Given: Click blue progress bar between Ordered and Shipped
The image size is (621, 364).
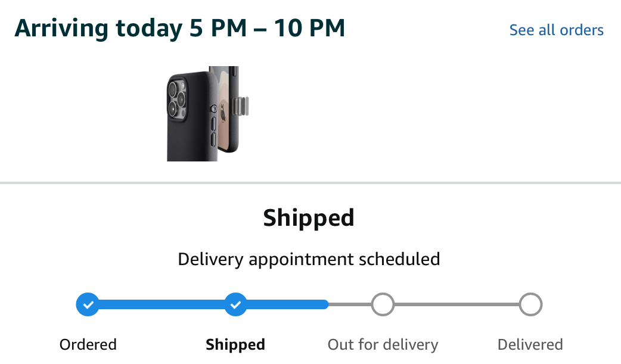Looking at the screenshot, I should tap(162, 304).
